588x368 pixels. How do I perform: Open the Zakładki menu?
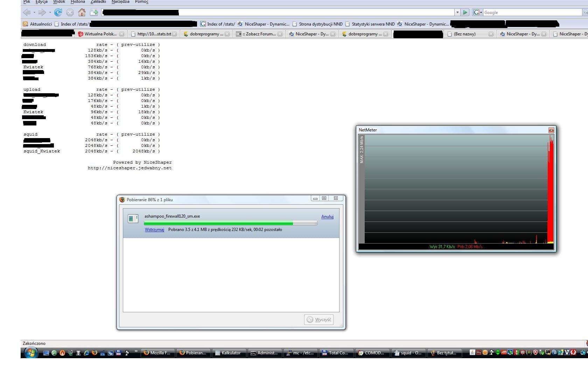pyautogui.click(x=98, y=2)
